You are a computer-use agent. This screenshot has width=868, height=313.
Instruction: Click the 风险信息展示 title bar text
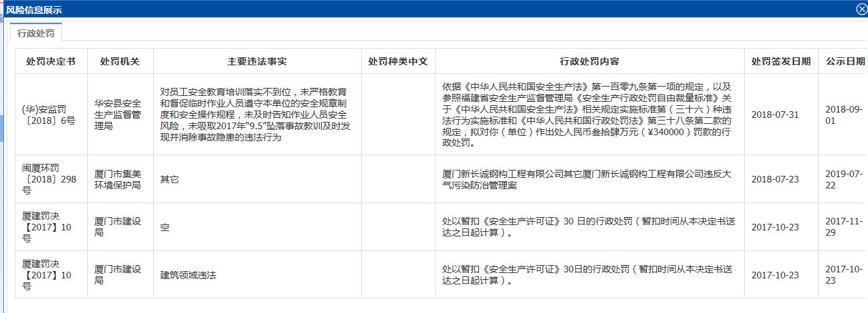pos(33,9)
